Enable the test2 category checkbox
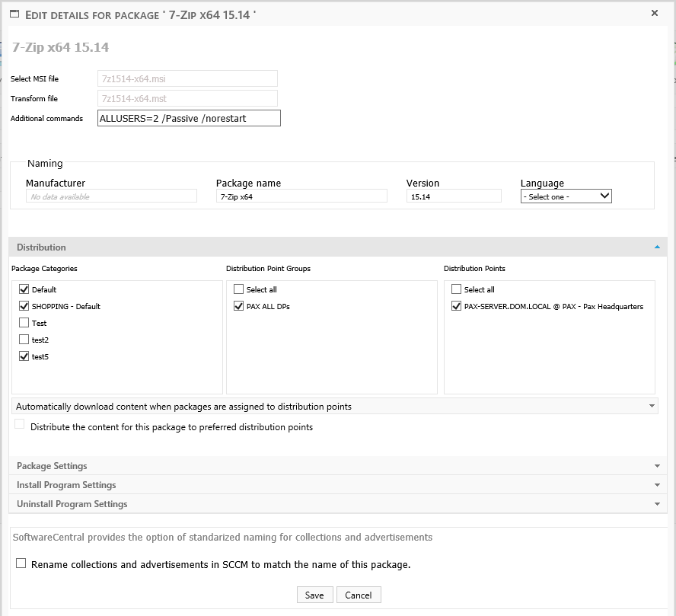676x616 pixels. click(x=24, y=340)
